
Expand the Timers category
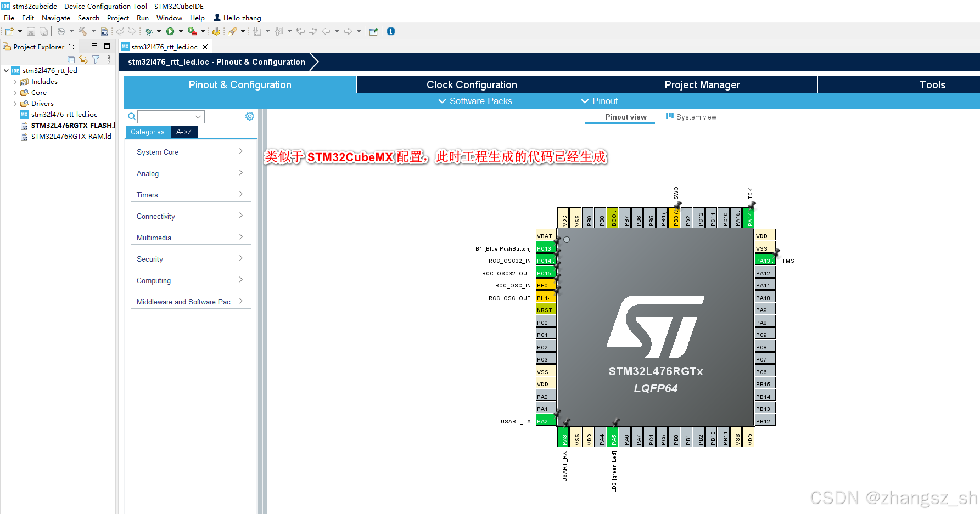pos(191,195)
